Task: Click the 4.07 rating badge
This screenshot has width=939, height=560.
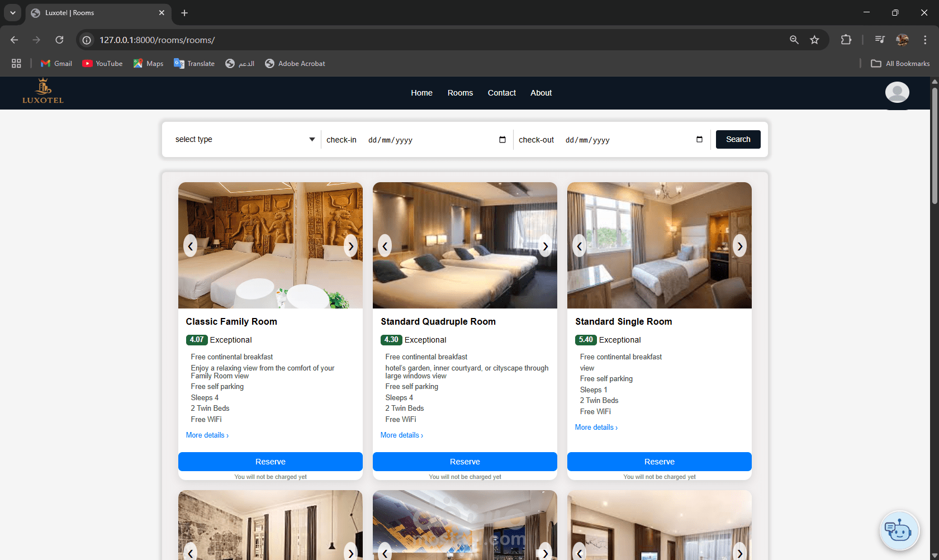Action: point(197,340)
